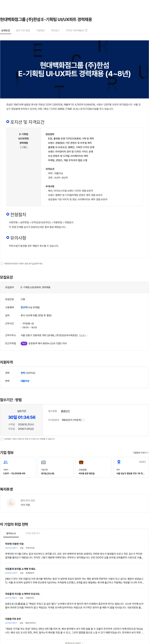Open 지도보기 in the 위치 card
Viewport: 149px width, 644px height.
142,462
